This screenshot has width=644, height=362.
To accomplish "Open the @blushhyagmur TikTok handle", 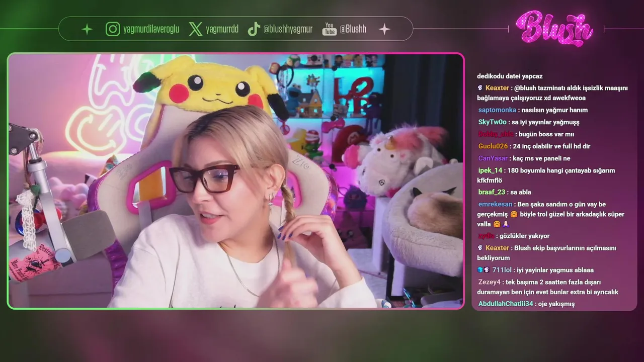I will point(288,29).
